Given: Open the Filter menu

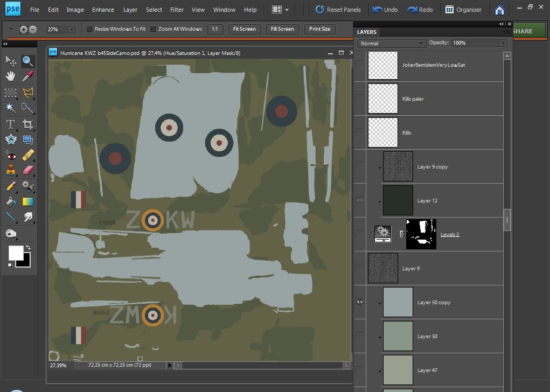Looking at the screenshot, I should tap(176, 10).
